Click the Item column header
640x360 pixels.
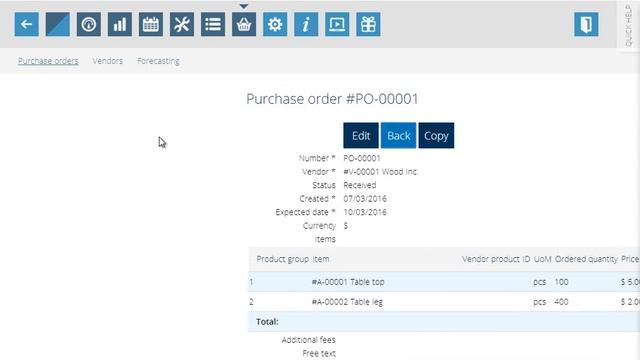321,259
